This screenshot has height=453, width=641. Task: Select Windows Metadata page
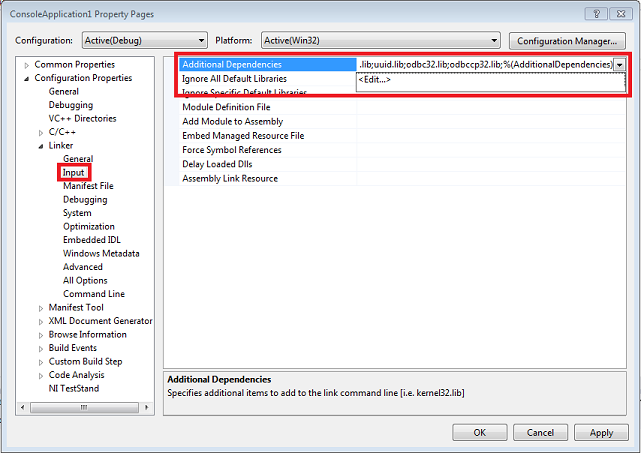pyautogui.click(x=101, y=253)
